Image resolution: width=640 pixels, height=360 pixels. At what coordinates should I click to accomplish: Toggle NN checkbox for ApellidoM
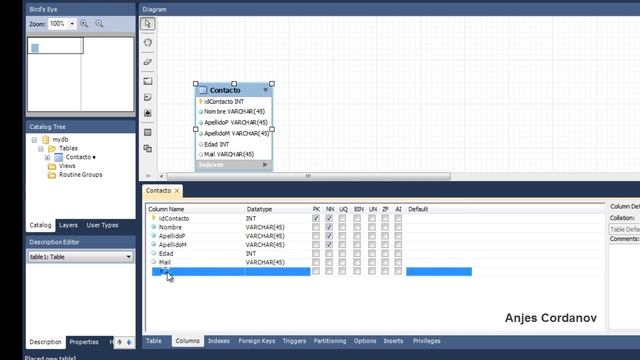tap(329, 245)
